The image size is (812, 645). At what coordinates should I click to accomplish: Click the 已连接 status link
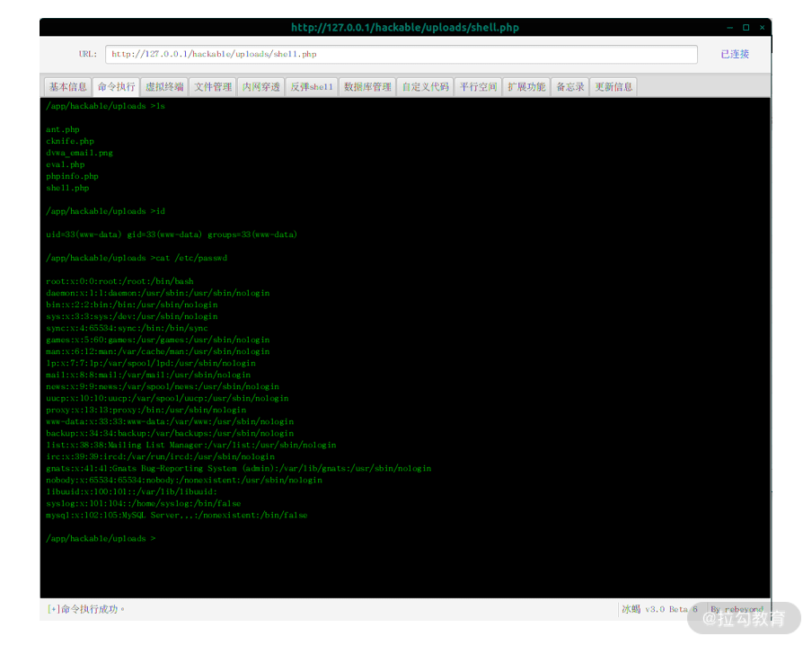click(735, 54)
